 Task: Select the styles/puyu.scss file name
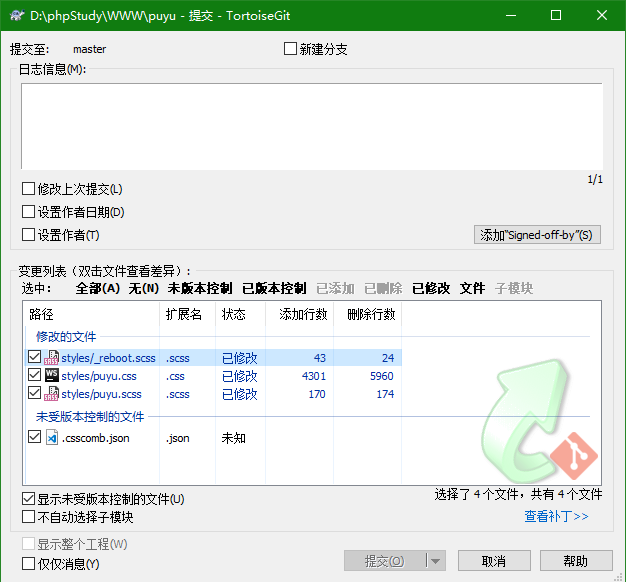[x=101, y=394]
